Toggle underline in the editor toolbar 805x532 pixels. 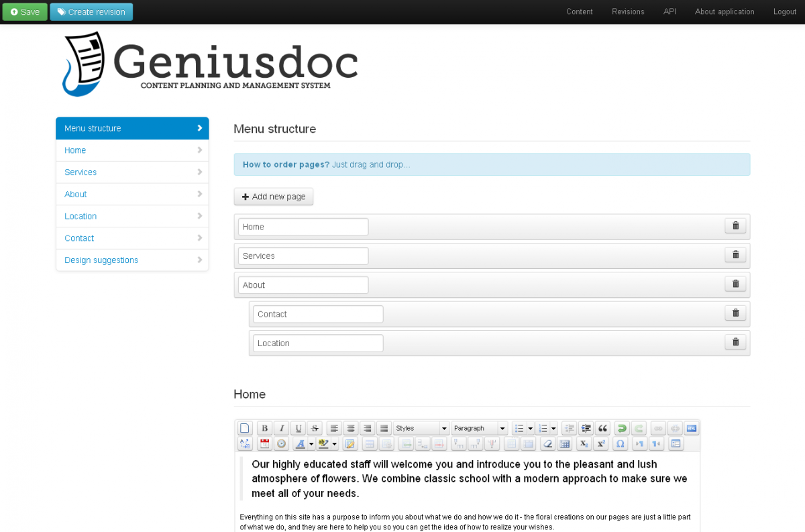pyautogui.click(x=299, y=429)
